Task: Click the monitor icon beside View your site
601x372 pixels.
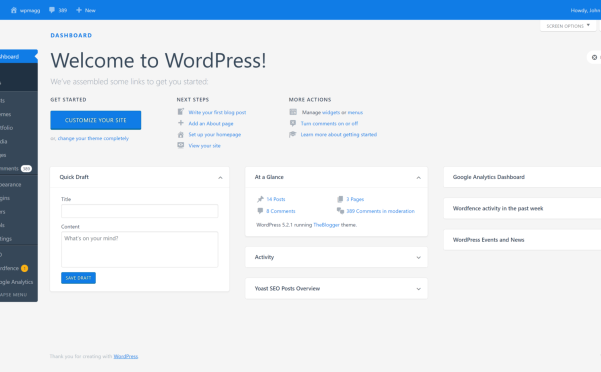Action: (181, 145)
